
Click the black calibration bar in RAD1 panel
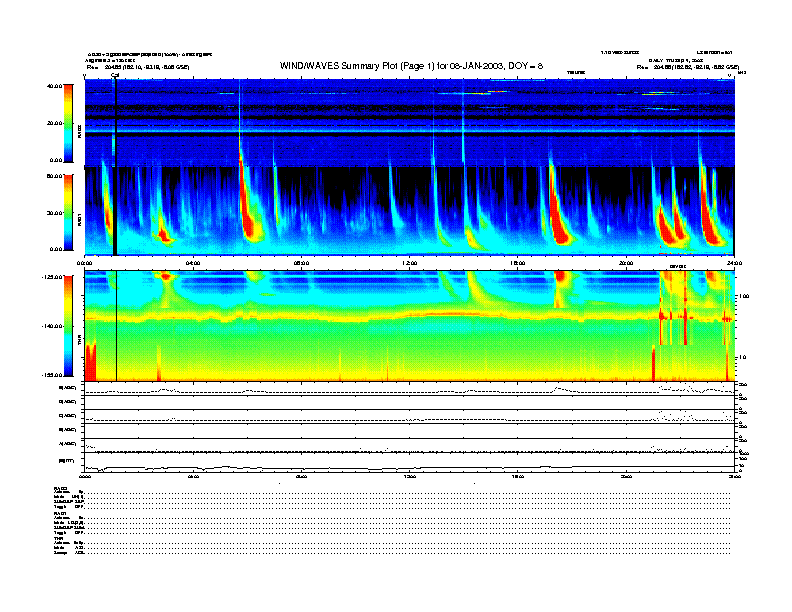115,211
